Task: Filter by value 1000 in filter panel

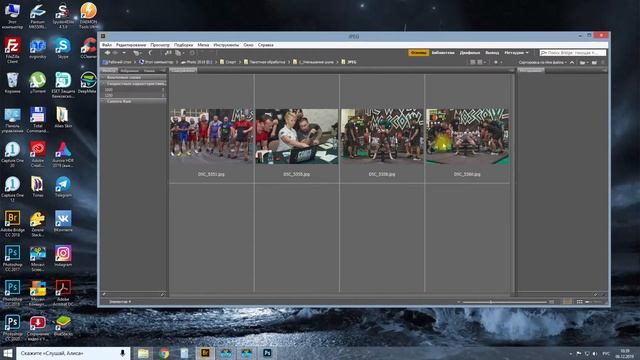Action: pyautogui.click(x=134, y=89)
